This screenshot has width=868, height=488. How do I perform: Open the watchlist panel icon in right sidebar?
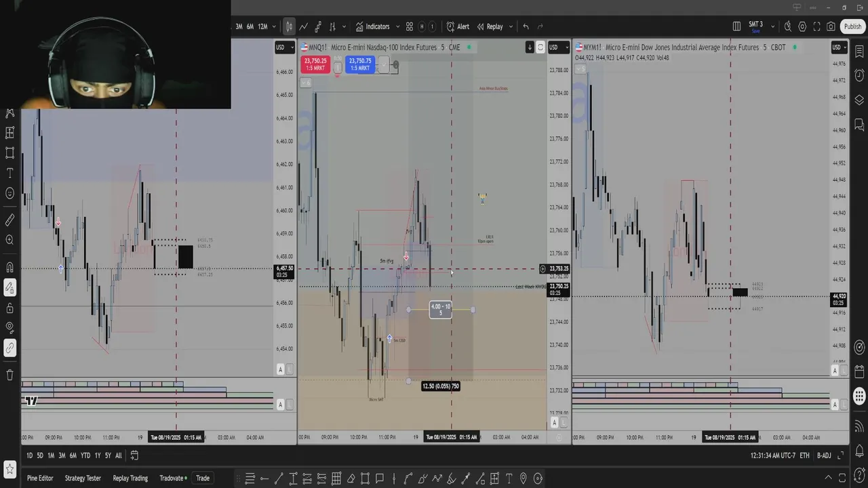click(x=859, y=52)
